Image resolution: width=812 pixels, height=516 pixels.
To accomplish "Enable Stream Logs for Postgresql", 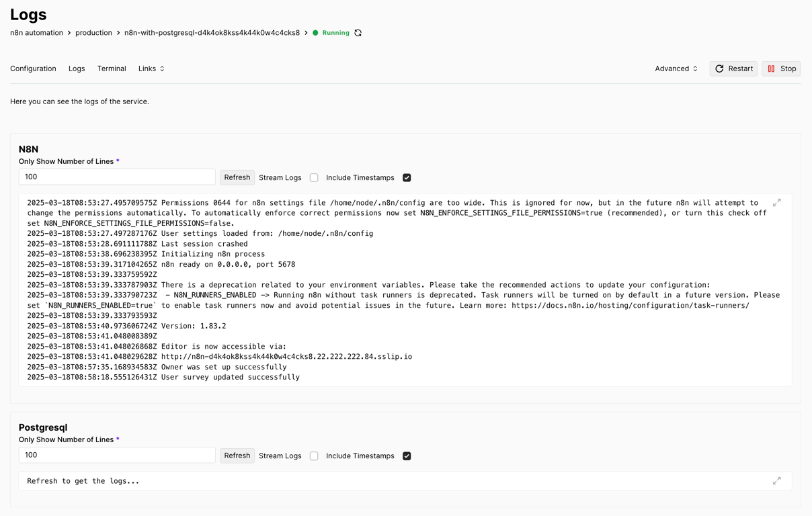I will [314, 456].
